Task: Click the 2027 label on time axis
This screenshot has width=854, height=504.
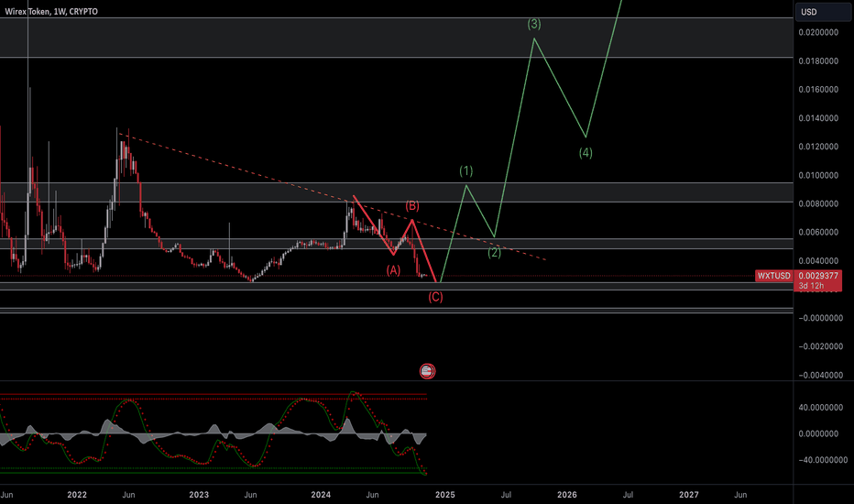Action: tap(689, 495)
